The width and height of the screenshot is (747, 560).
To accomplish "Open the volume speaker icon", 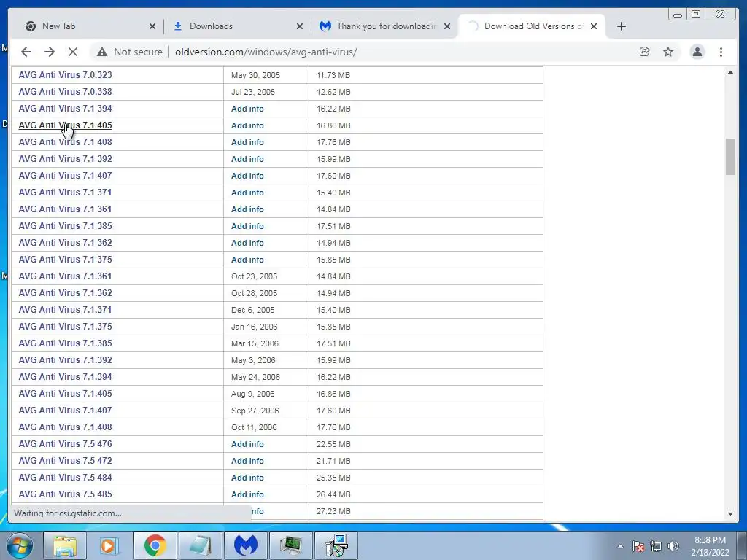I will [673, 546].
